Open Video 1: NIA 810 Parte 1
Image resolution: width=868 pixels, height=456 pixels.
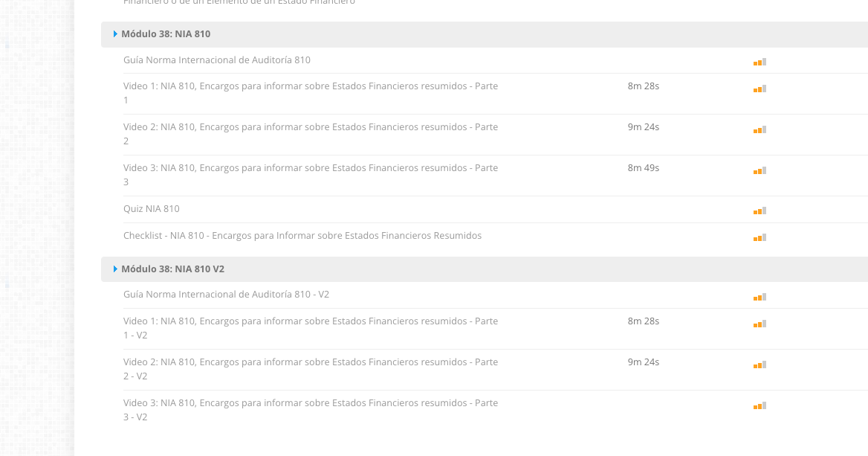tap(310, 86)
